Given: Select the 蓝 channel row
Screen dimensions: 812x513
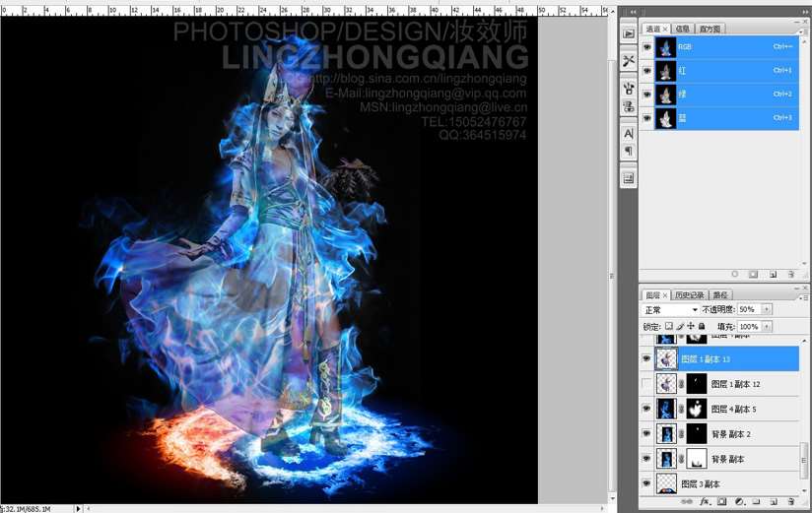Looking at the screenshot, I should pos(726,118).
